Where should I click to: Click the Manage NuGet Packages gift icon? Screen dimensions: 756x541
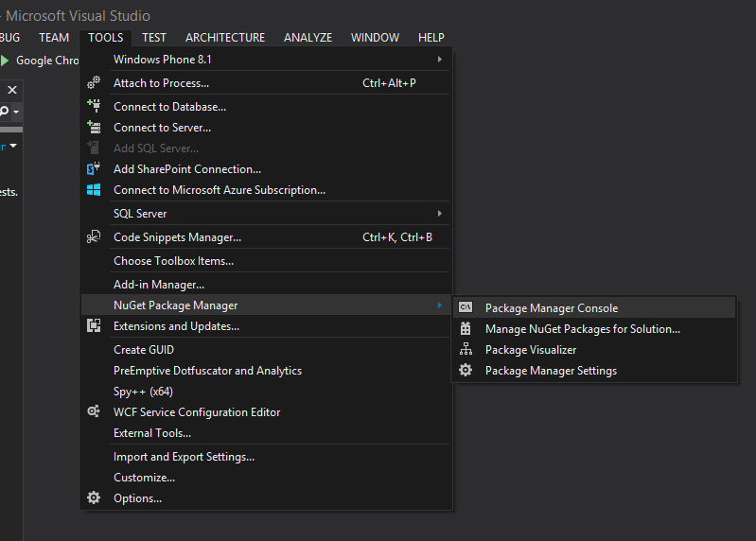(466, 328)
